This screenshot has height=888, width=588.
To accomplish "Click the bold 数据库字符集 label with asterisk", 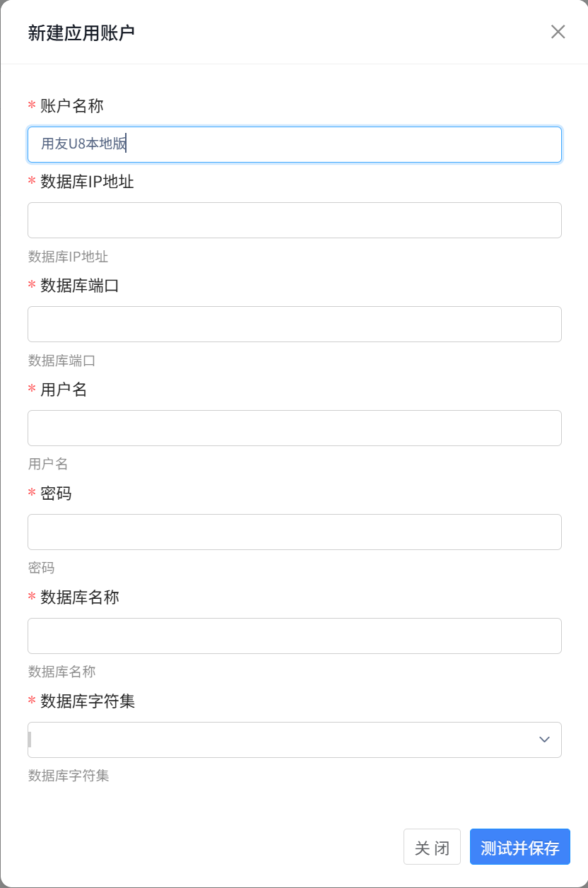I will pos(81,701).
